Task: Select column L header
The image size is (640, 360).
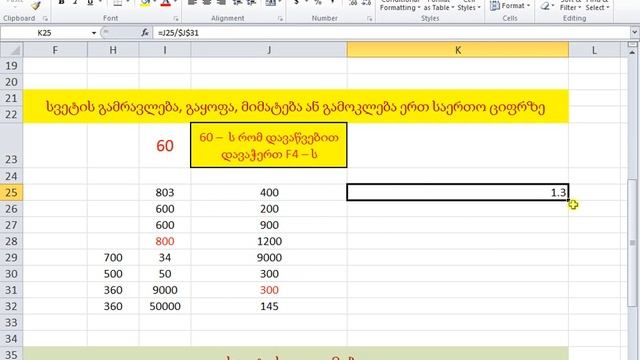Action: [594, 50]
